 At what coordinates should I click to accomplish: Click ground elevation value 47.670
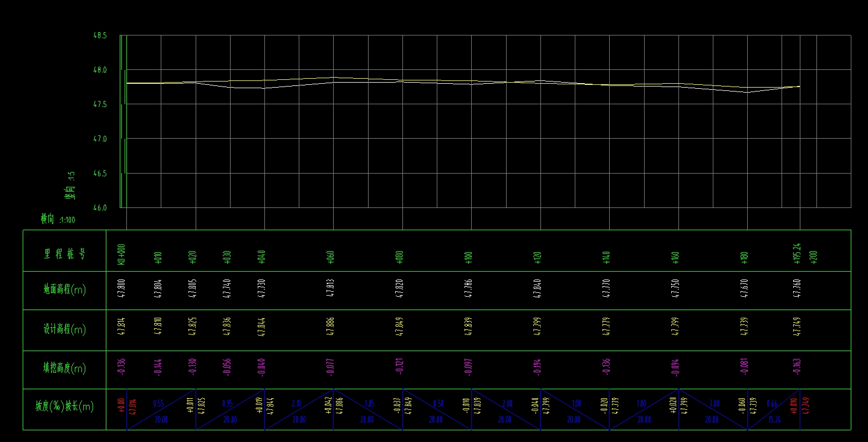(x=744, y=289)
